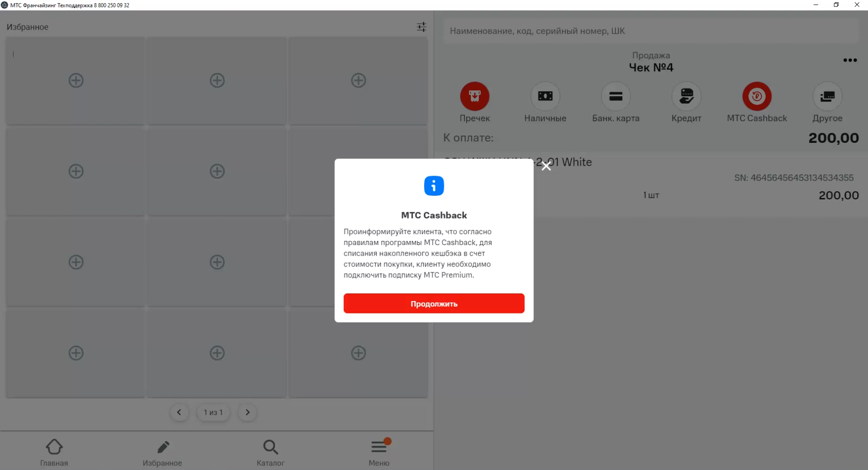The image size is (868, 470).
Task: Go to the next favorites page arrow
Action: (247, 412)
